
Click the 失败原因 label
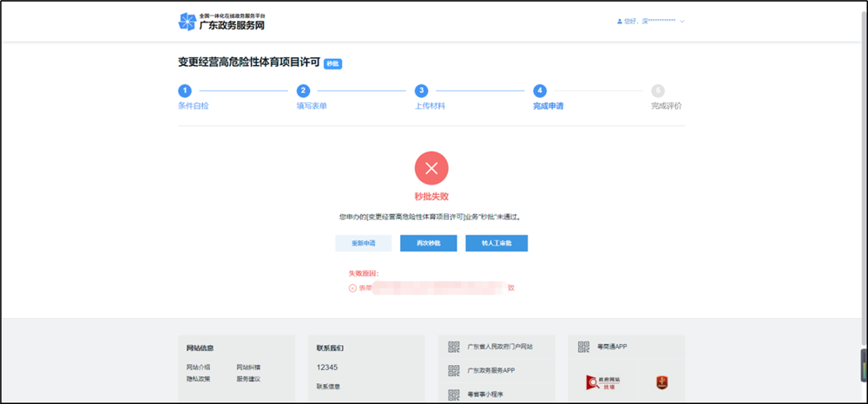(x=364, y=274)
